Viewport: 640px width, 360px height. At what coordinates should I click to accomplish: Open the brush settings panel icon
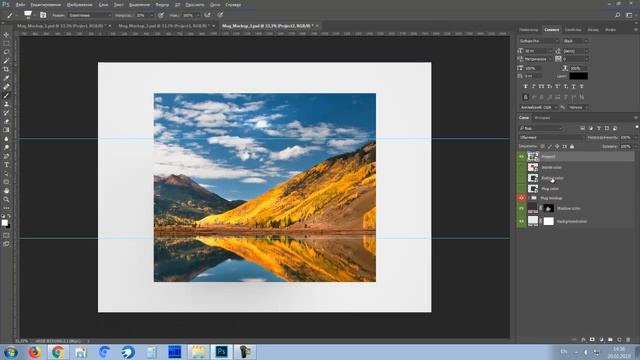pos(43,15)
